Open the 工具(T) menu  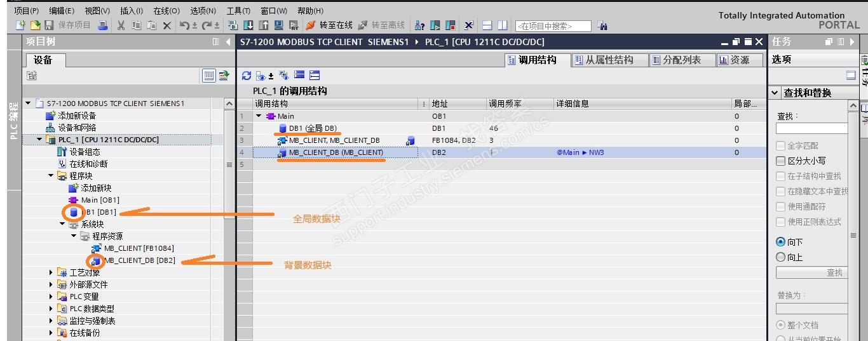pos(240,11)
